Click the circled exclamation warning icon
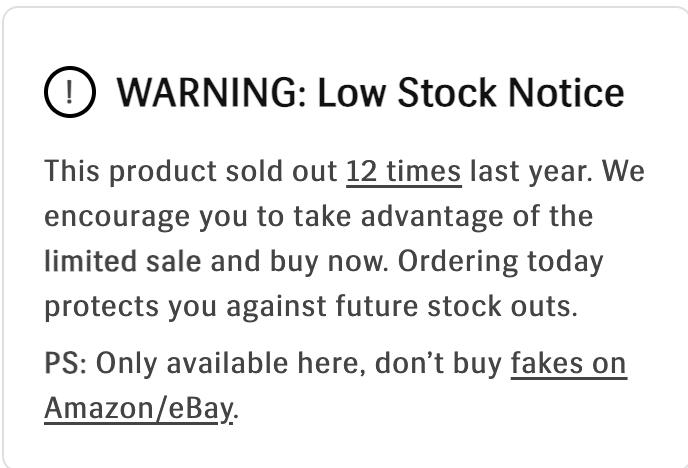Screen dimensions: 688x468 69,93
